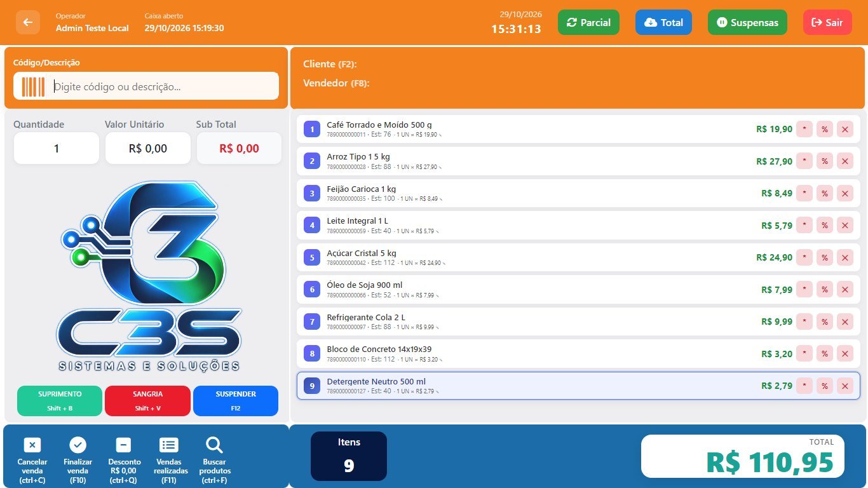Open the Suspensas sales list
This screenshot has height=488, width=868.
click(x=747, y=22)
